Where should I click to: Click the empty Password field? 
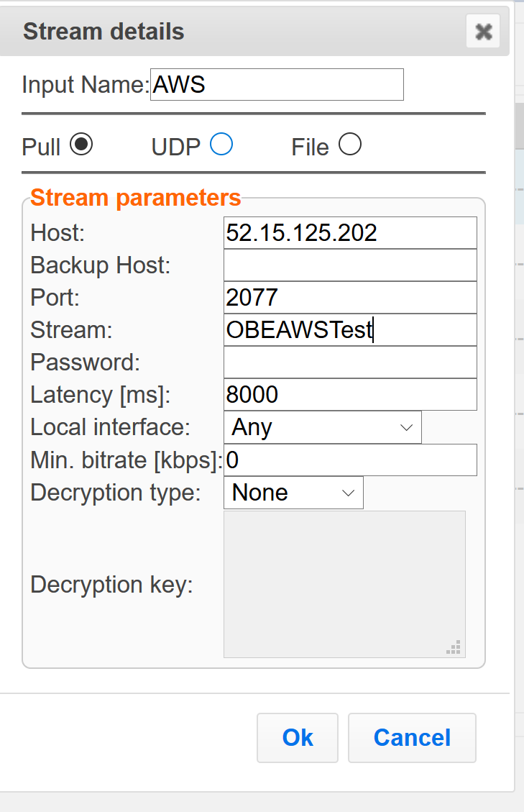(x=351, y=362)
